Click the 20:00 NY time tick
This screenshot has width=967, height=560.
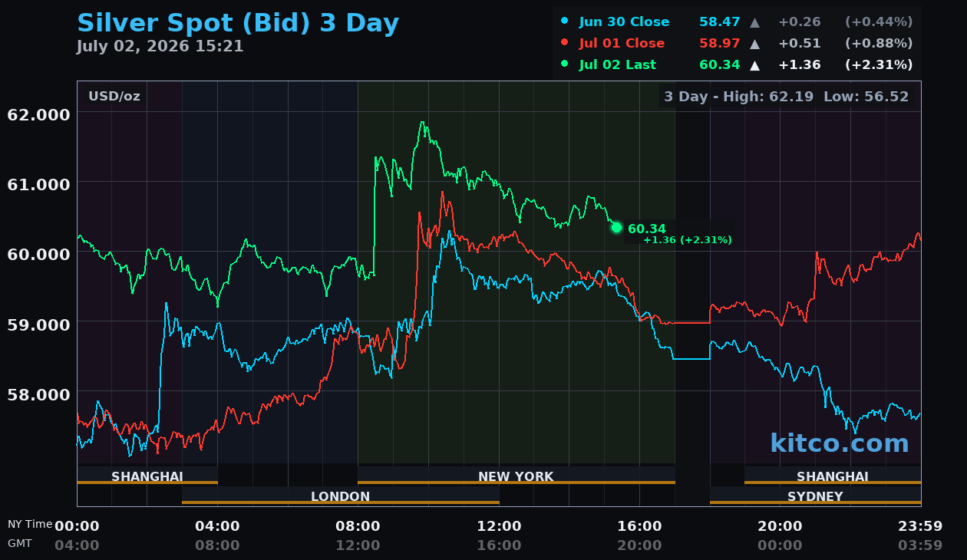pos(780,526)
